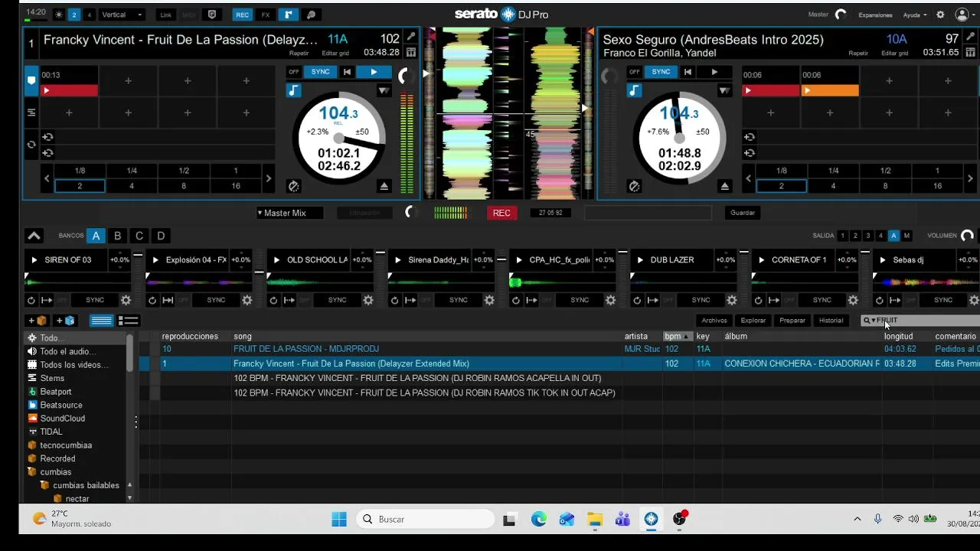
Task: Open the left deck hot cue tab
Action: tap(31, 80)
